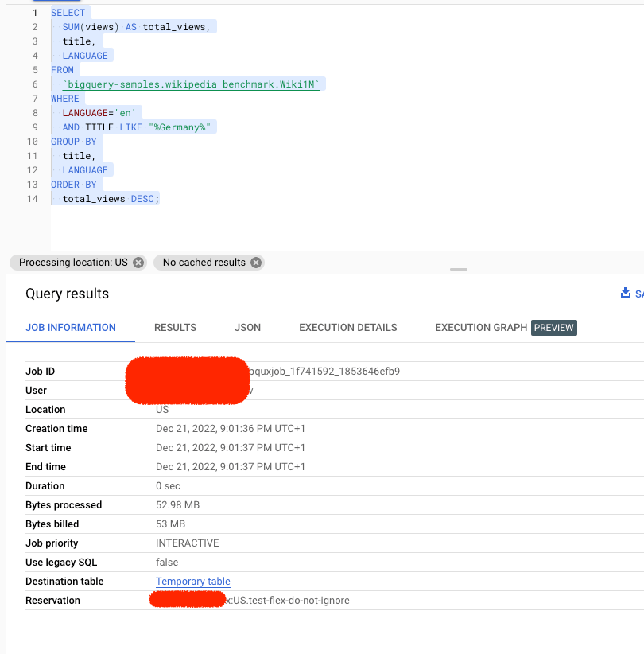
Task: Click the SAVE option at top right
Action: coord(638,292)
